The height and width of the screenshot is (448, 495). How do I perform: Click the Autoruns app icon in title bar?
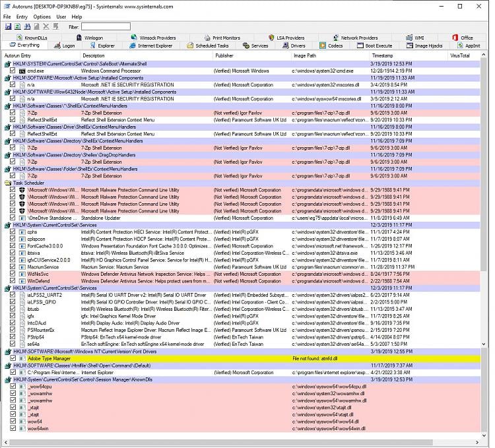click(7, 7)
